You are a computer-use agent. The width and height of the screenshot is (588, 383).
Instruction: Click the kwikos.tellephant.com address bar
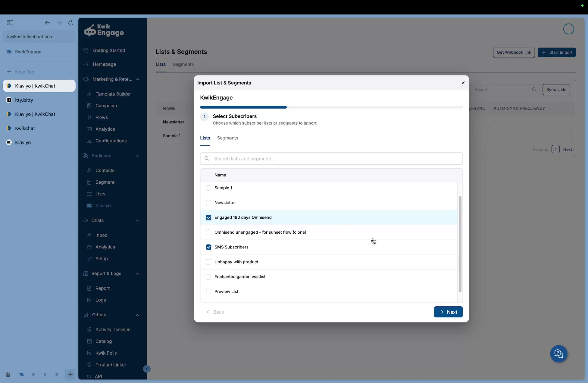click(x=39, y=37)
